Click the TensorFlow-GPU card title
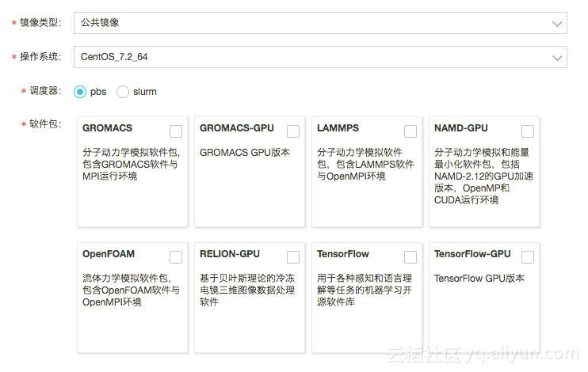 click(x=472, y=254)
